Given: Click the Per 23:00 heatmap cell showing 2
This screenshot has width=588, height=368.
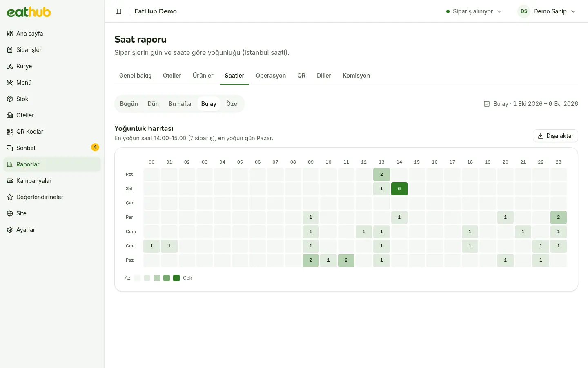Looking at the screenshot, I should 559,217.
